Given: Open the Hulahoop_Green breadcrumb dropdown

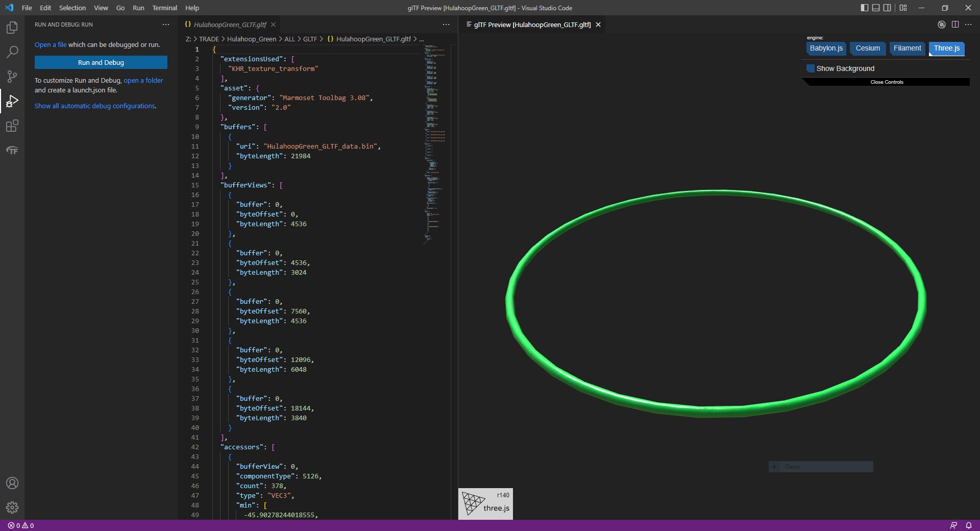Looking at the screenshot, I should point(252,39).
